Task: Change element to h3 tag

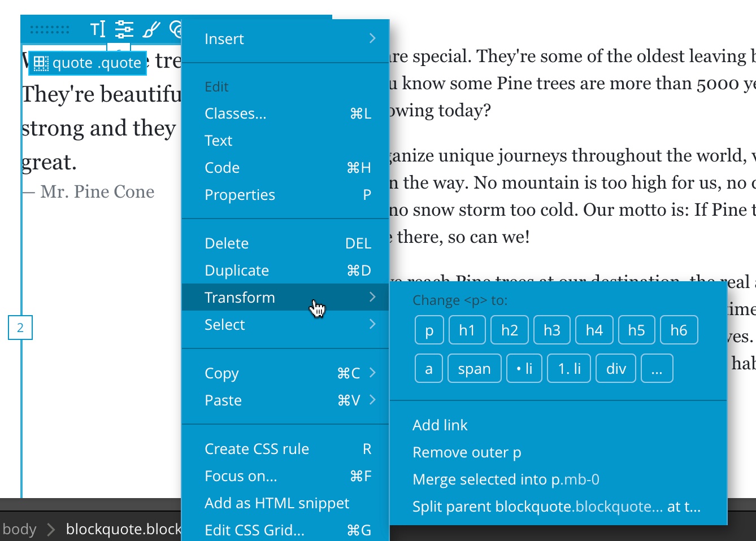Action: click(552, 330)
